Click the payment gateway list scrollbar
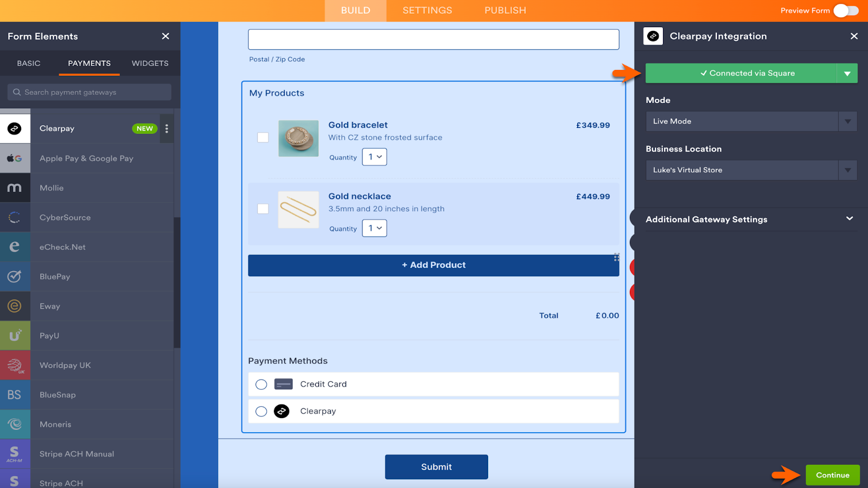 coord(177,282)
